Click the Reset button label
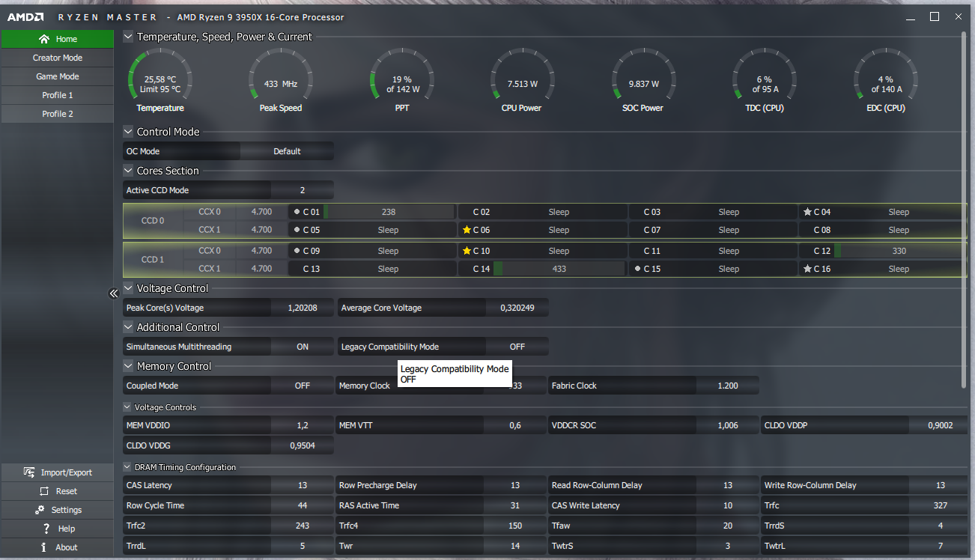The width and height of the screenshot is (975, 560). (67, 491)
